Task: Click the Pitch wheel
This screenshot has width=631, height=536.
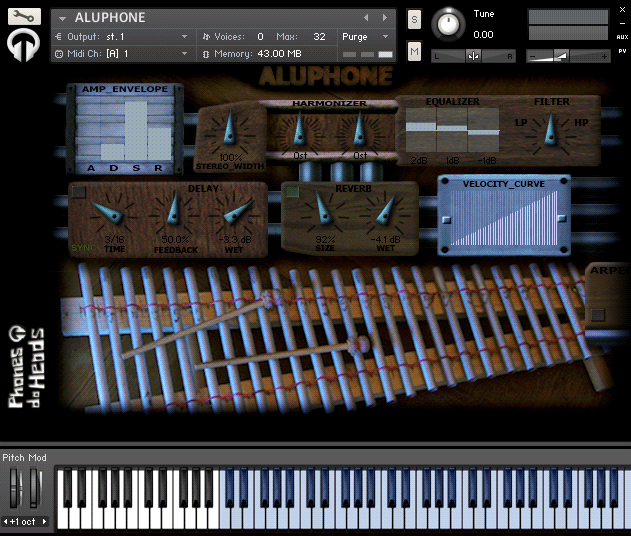Action: coord(14,487)
